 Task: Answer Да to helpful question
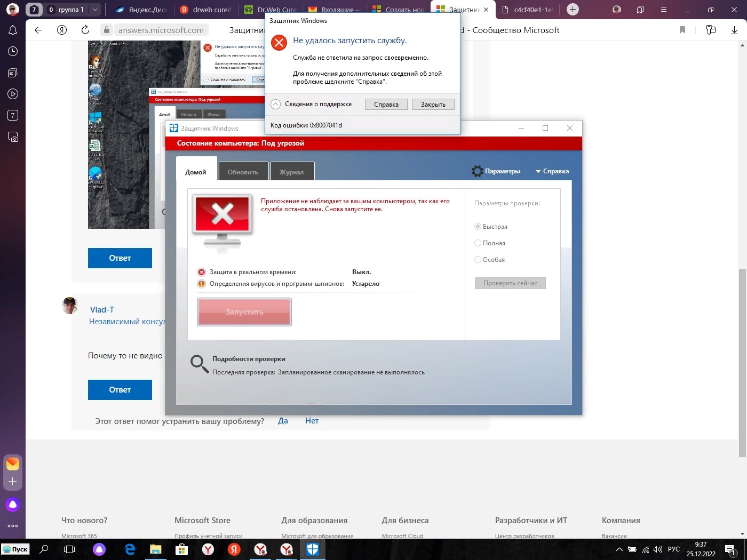click(283, 421)
